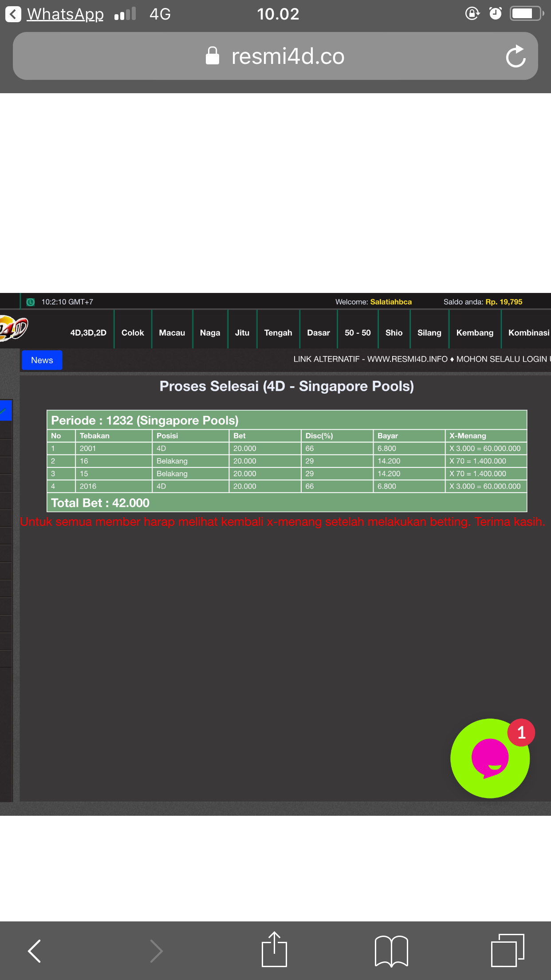551x980 pixels.
Task: Open the 4D,3D,2D menu item
Action: pos(88,333)
